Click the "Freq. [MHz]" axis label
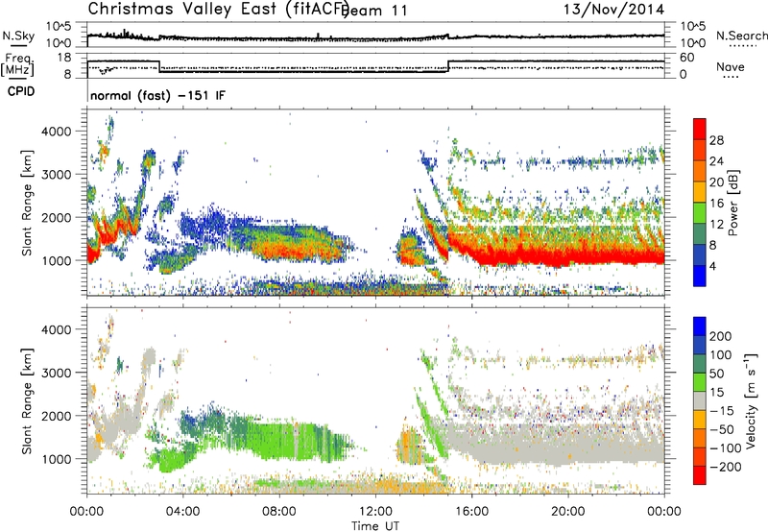 point(19,64)
